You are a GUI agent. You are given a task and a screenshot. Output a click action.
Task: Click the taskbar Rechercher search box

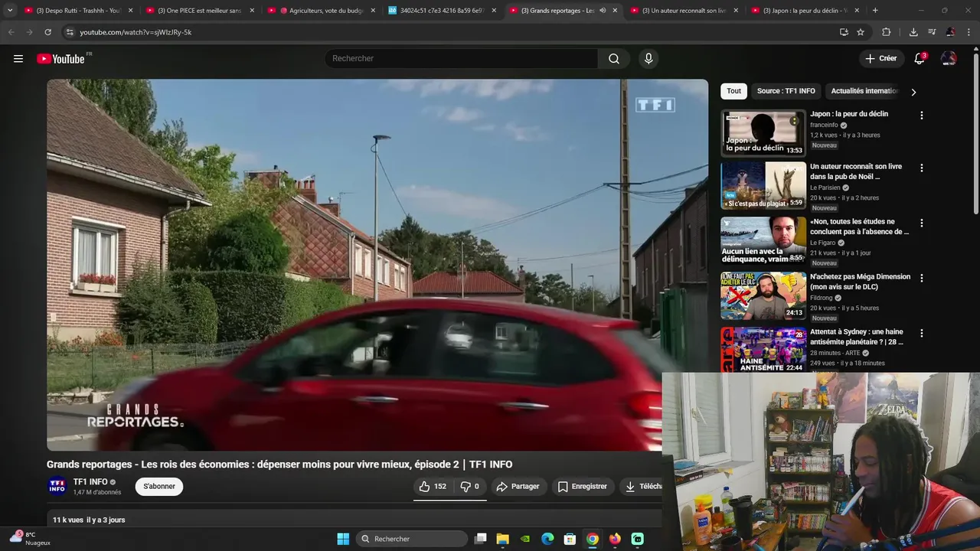413,539
